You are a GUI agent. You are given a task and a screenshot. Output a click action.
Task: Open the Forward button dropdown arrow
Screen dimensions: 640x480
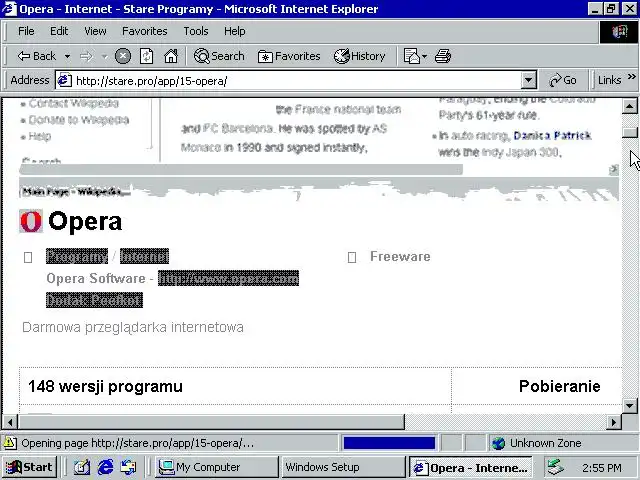point(104,56)
